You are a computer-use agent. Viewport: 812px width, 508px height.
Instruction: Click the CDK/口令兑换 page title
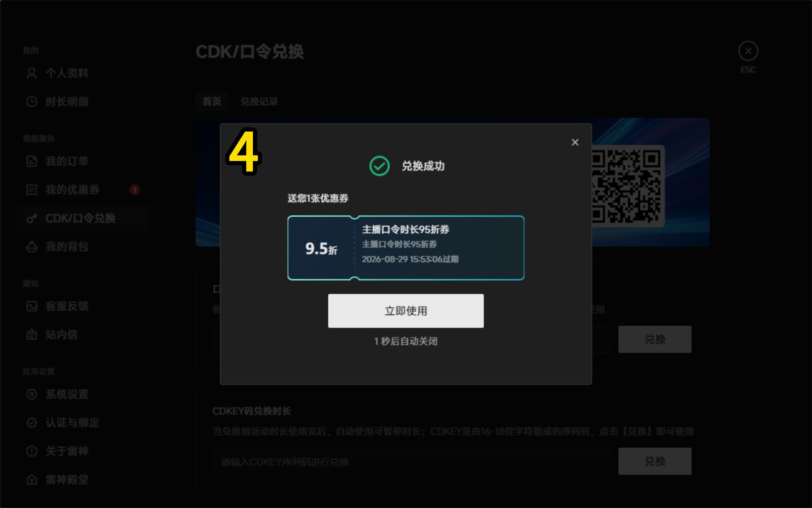click(x=250, y=52)
